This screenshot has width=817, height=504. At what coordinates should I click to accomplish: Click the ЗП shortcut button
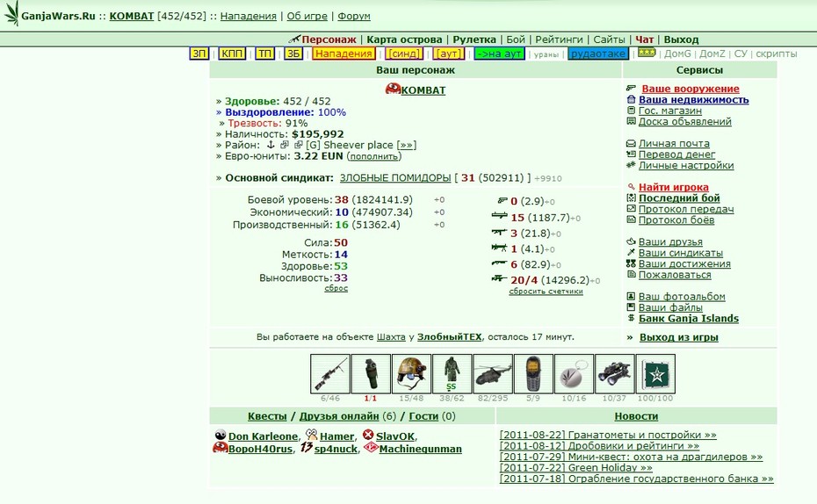(x=199, y=53)
